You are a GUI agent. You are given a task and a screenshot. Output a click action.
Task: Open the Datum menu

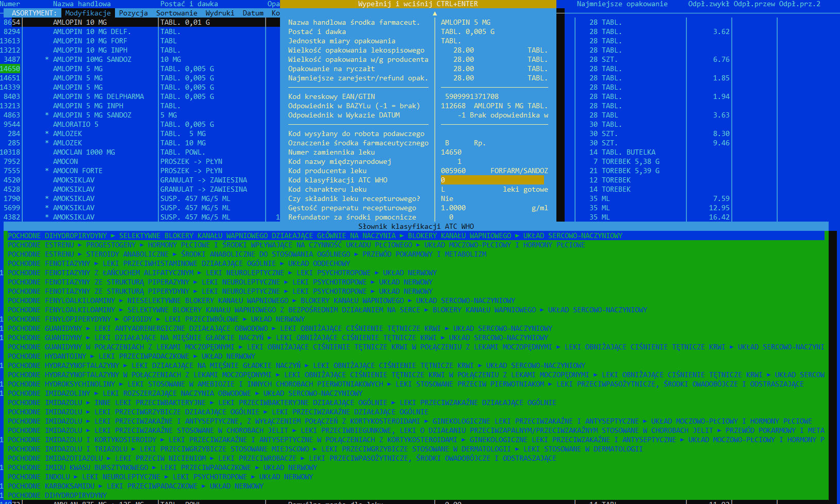(x=253, y=13)
